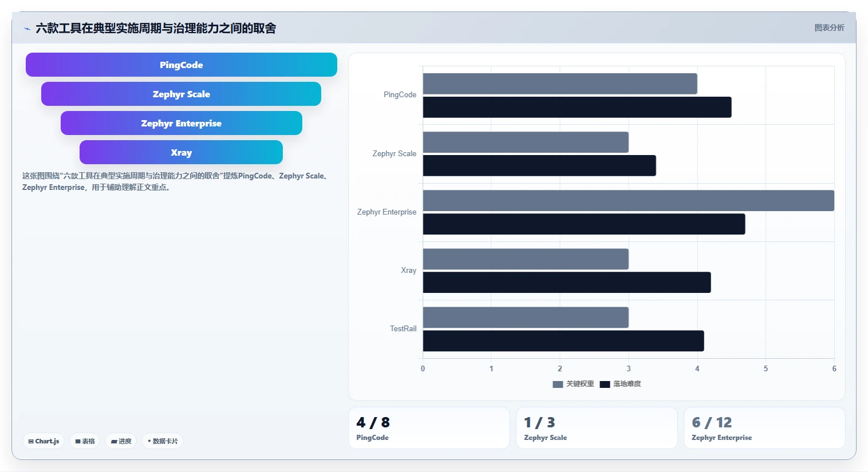Open the 1 / 3 Zephyr Scale data card
Screen dimensions: 868x472
click(x=597, y=428)
